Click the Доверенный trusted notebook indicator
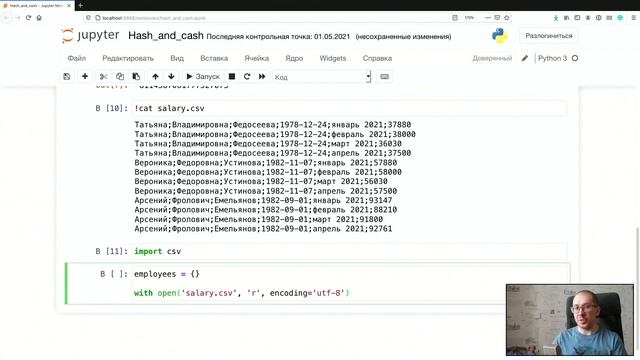 (492, 58)
